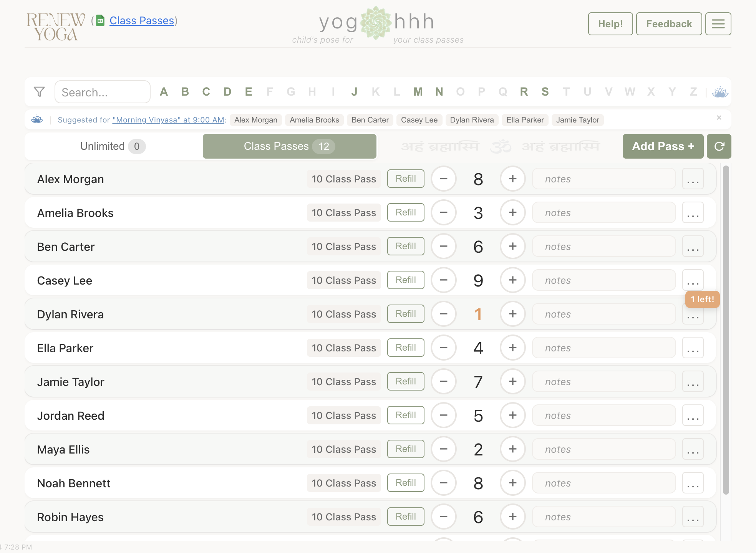
Task: Add a class to Ben Carter
Action: 513,247
